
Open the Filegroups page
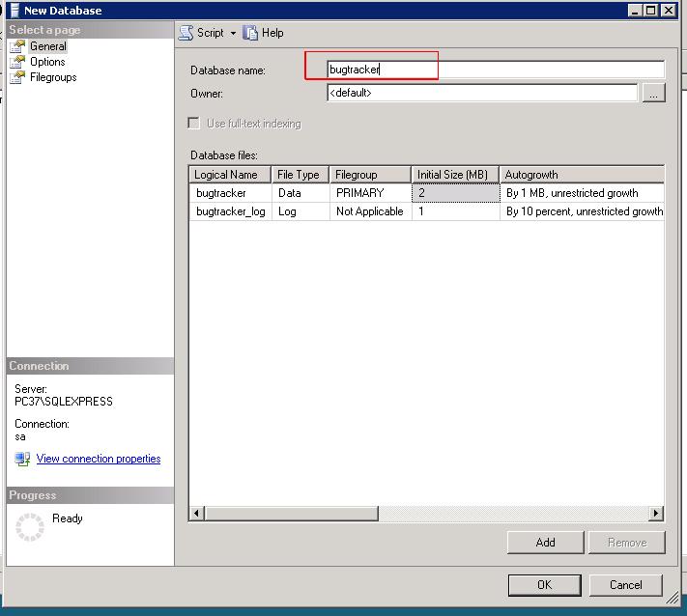pyautogui.click(x=53, y=77)
